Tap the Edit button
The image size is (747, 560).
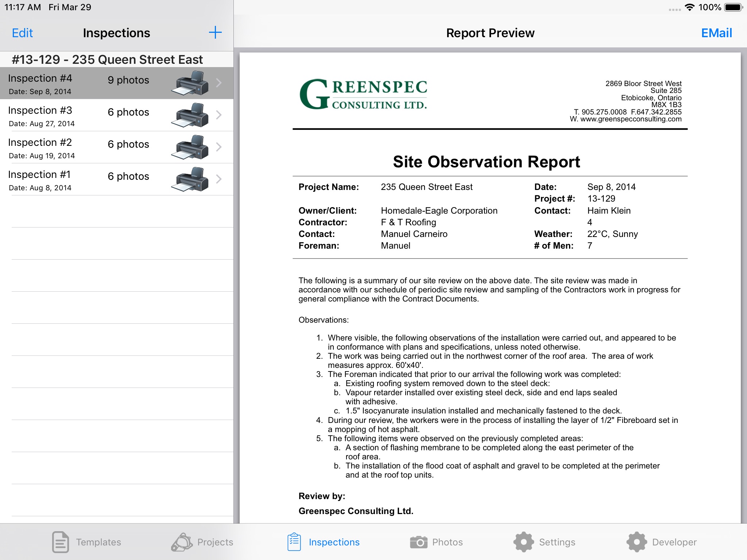22,33
